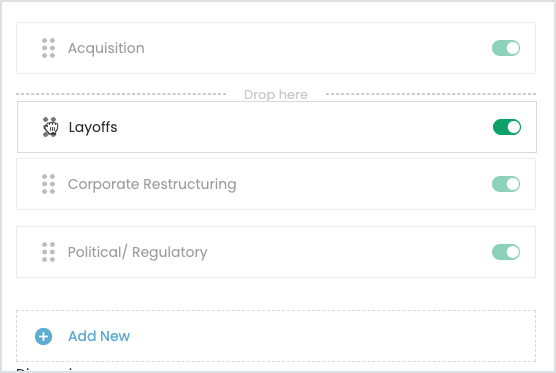Click the Layoffs drag handle icon
Screen dimensions: 556x373
click(50, 127)
